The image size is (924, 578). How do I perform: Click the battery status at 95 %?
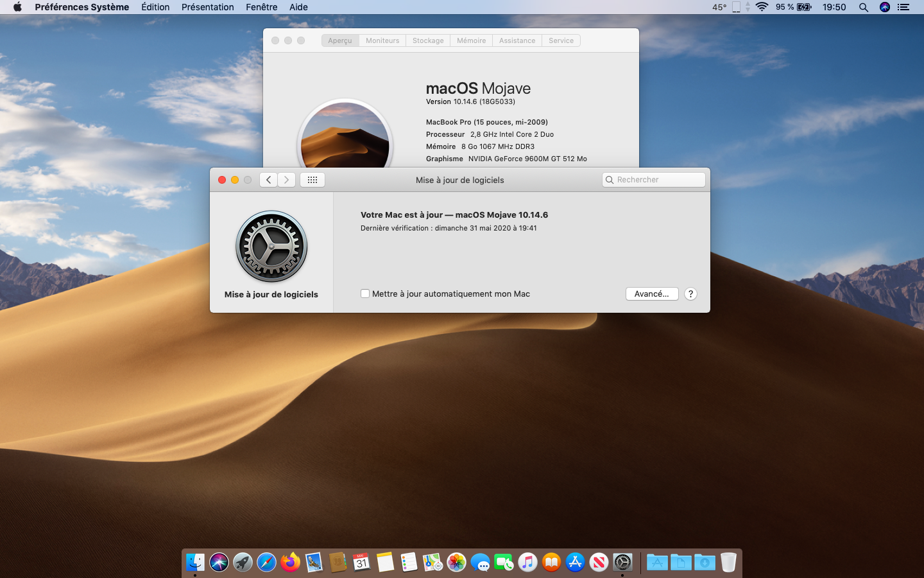(x=794, y=7)
